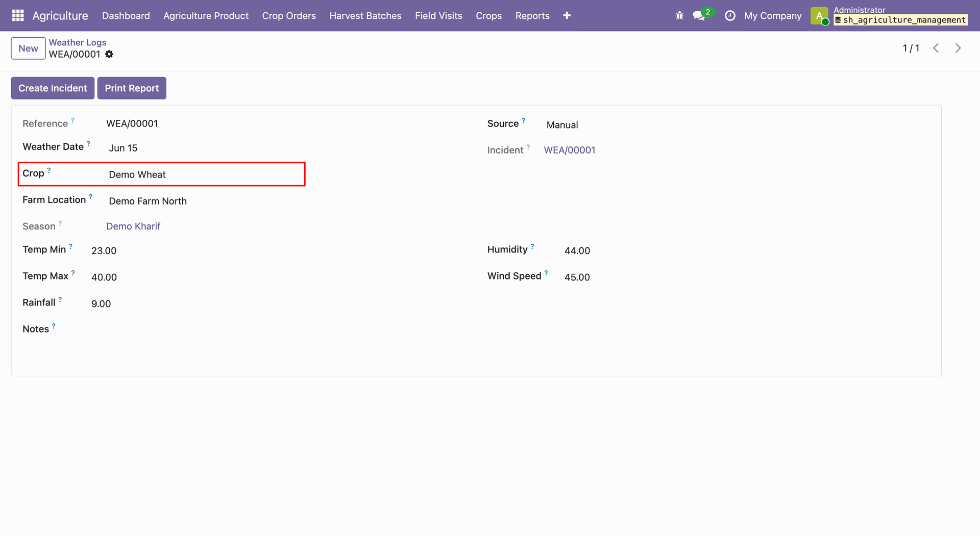Click the Wind Speed value 45.00

pos(577,277)
